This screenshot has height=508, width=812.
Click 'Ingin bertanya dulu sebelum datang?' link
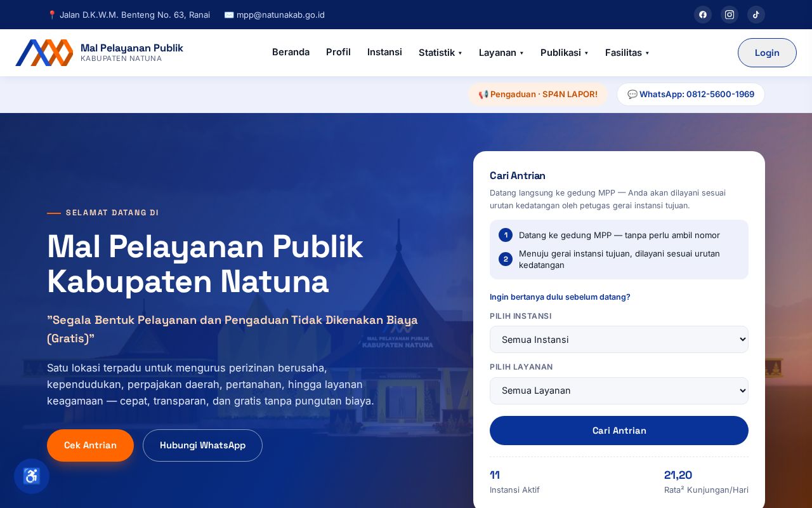(x=560, y=297)
